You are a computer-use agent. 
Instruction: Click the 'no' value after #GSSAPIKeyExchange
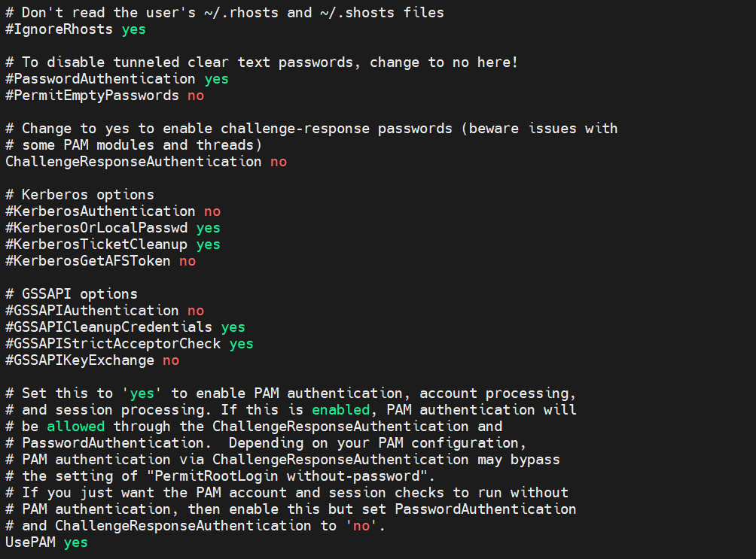(x=171, y=360)
